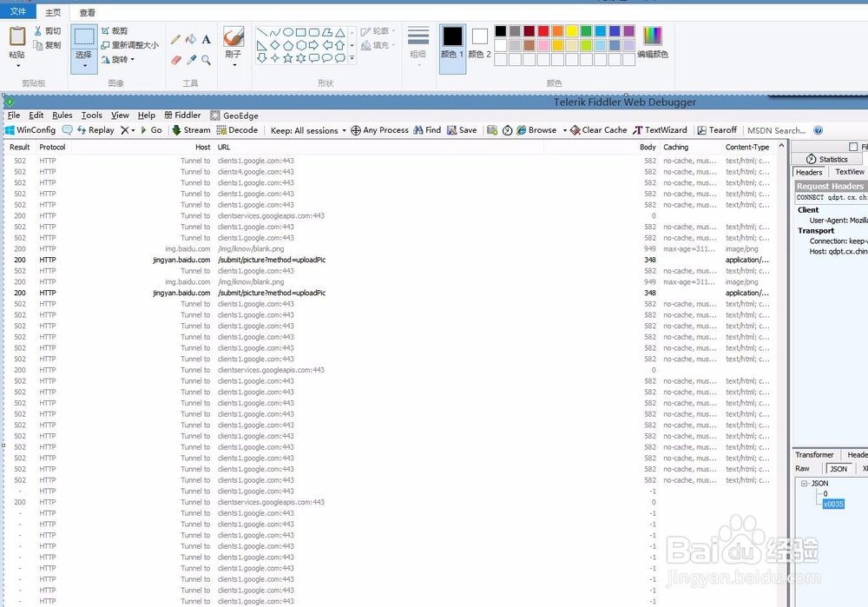
Task: Toggle Stream mode in Fiddler toolbar
Action: click(191, 130)
